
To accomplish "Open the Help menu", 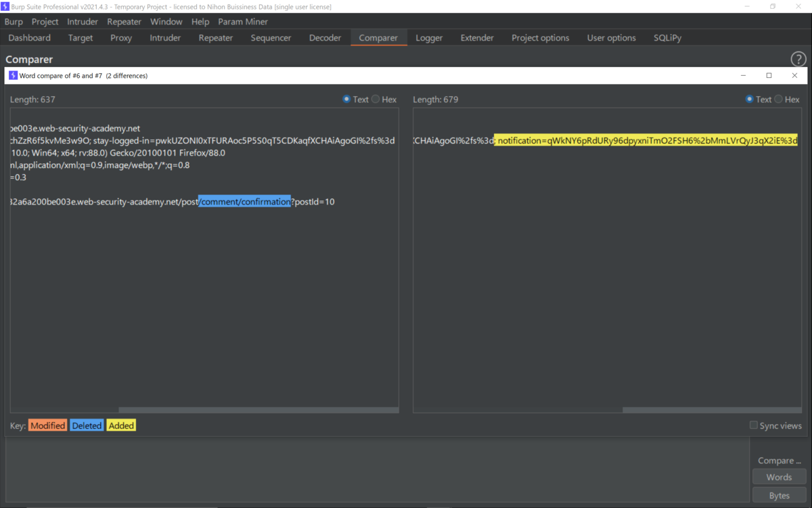I will pyautogui.click(x=200, y=22).
